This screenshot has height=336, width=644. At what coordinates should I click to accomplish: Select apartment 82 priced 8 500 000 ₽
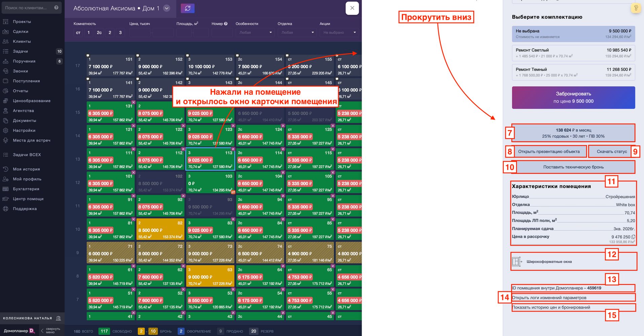(x=160, y=229)
